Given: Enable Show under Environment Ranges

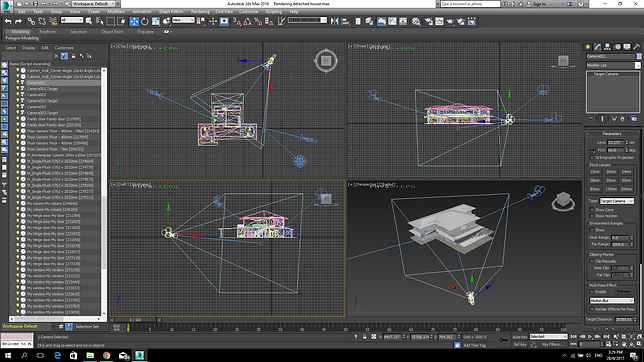Looking at the screenshot, I should (x=592, y=230).
